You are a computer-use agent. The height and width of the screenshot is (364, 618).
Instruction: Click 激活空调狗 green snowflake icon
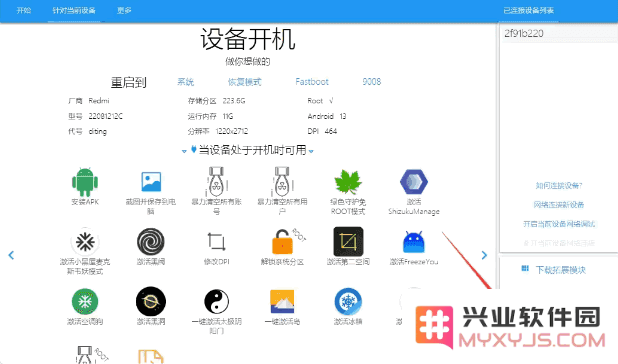coord(85,302)
